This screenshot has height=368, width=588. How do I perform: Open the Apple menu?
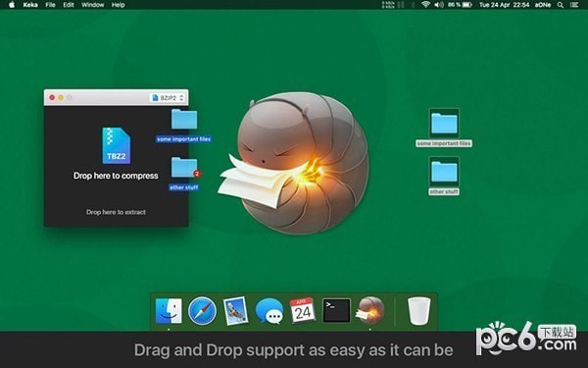click(12, 5)
